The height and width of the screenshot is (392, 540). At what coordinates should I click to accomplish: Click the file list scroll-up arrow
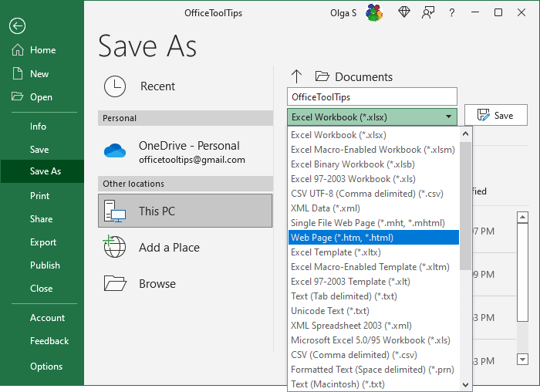pos(522,218)
